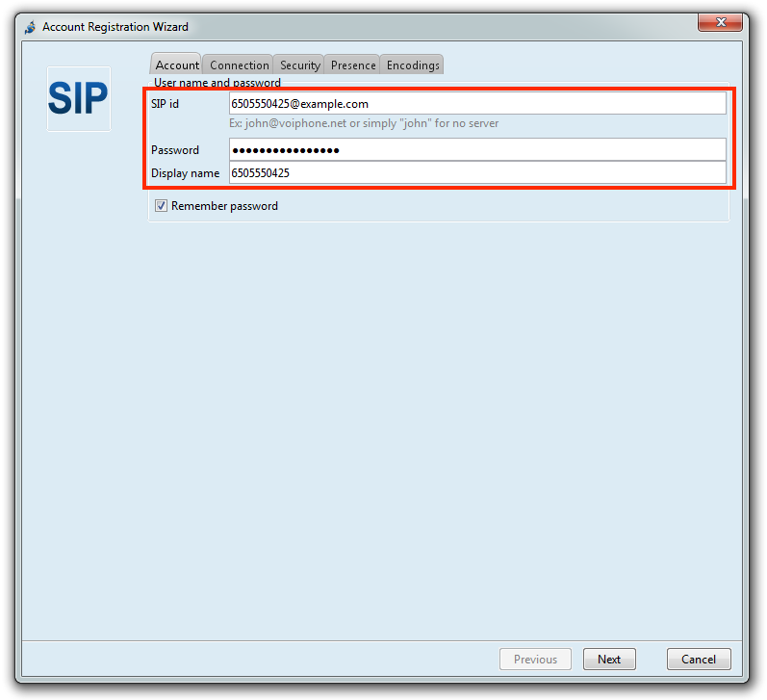Click the john@voiphone.net example hint text
The image size is (767, 700).
click(x=364, y=123)
